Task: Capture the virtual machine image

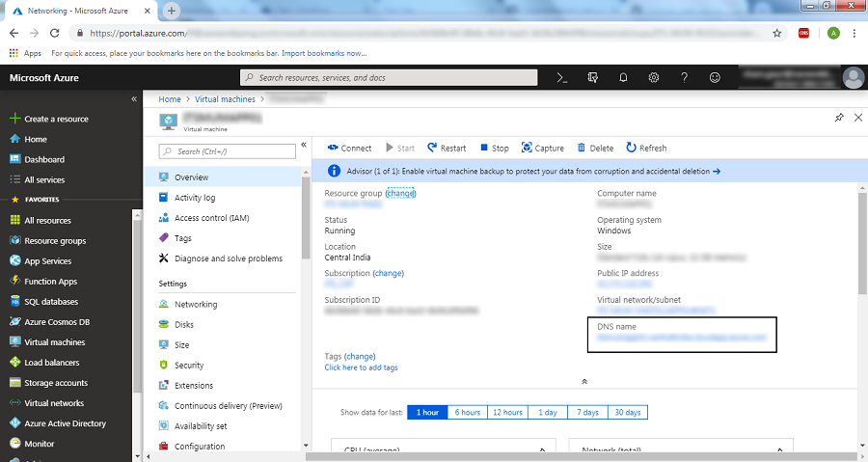Action: pos(542,148)
